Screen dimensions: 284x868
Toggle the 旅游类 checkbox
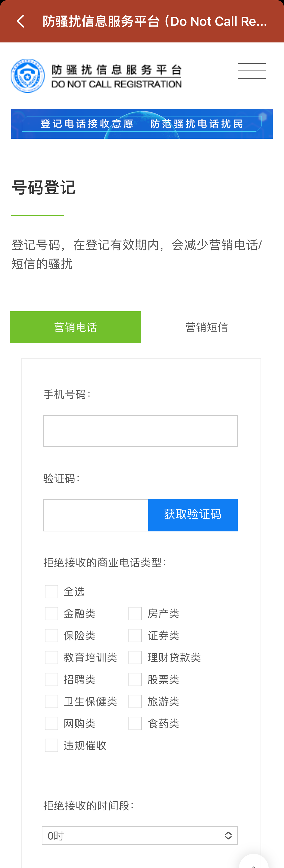135,701
